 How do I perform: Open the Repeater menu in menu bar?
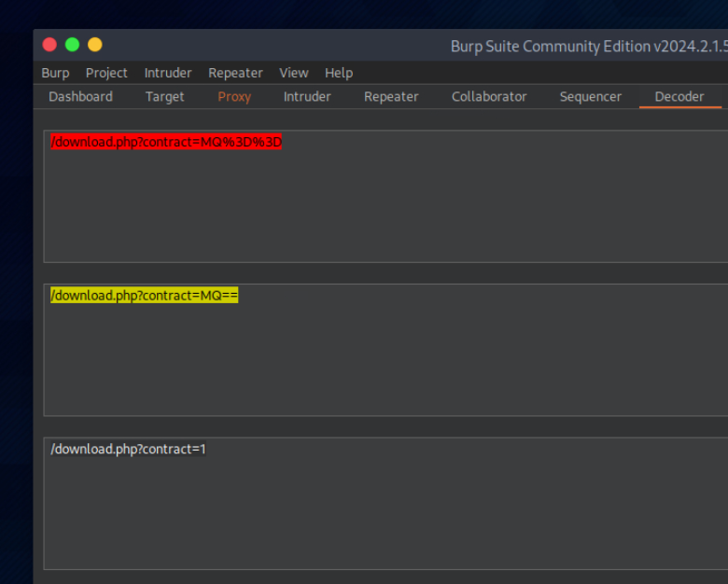click(235, 73)
